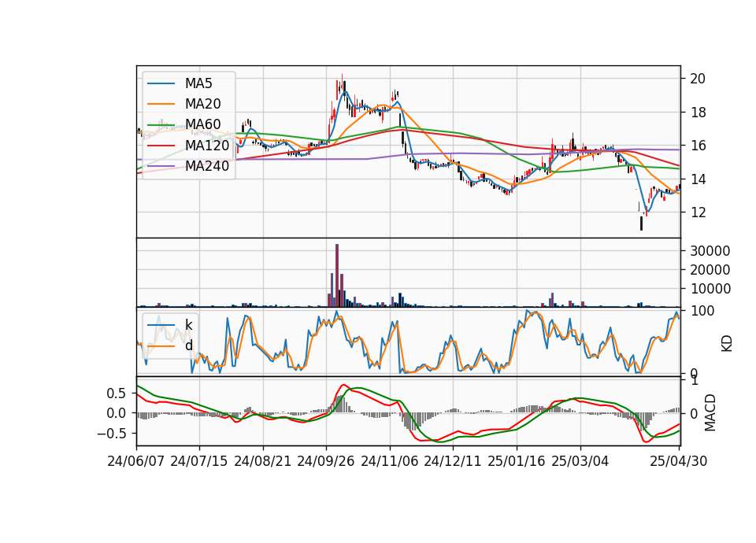
Task: Click the 24/07/15 date label
Action: click(199, 461)
